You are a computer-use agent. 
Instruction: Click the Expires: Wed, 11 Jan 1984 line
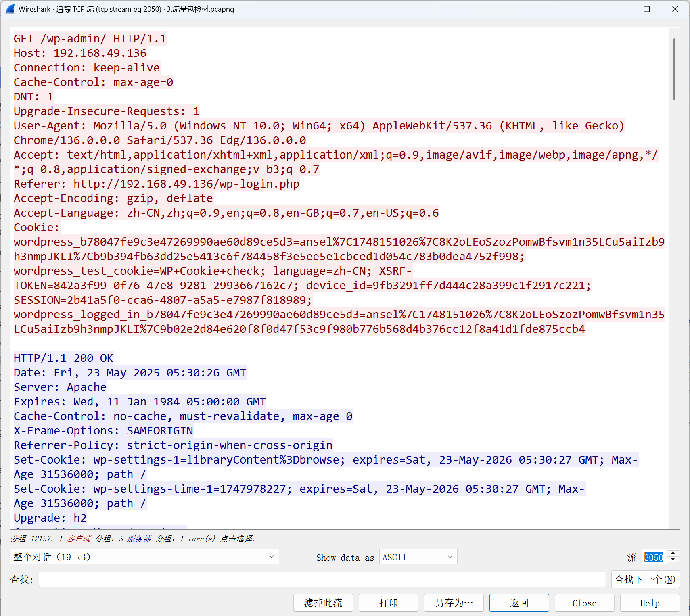[x=140, y=402]
